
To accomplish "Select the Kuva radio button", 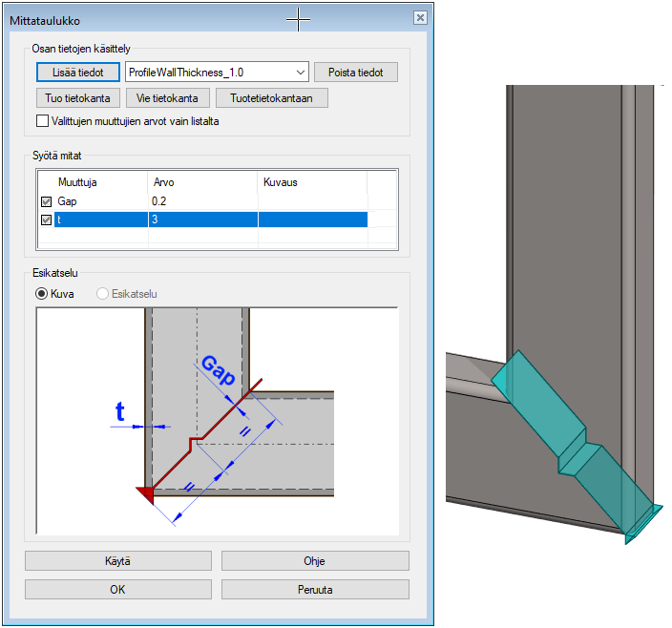I will pos(42,294).
